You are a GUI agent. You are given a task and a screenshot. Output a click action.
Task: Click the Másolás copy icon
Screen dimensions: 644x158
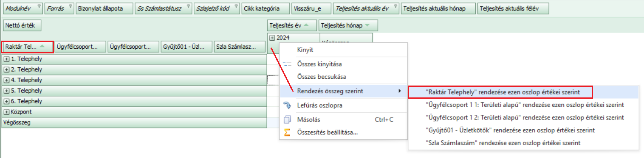(x=287, y=119)
